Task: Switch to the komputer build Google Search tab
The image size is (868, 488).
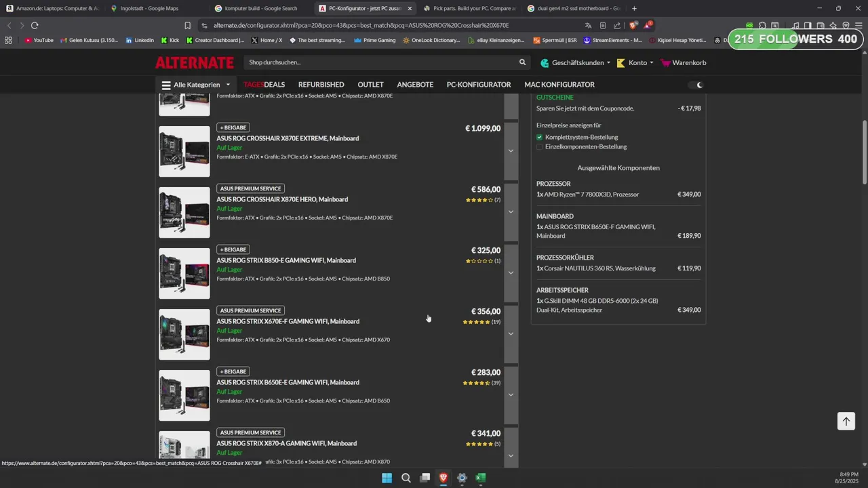Action: click(x=260, y=8)
